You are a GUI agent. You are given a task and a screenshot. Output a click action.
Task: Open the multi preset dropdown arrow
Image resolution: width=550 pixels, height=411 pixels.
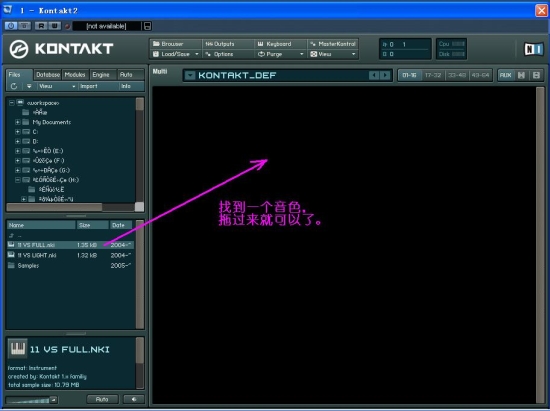pos(190,75)
